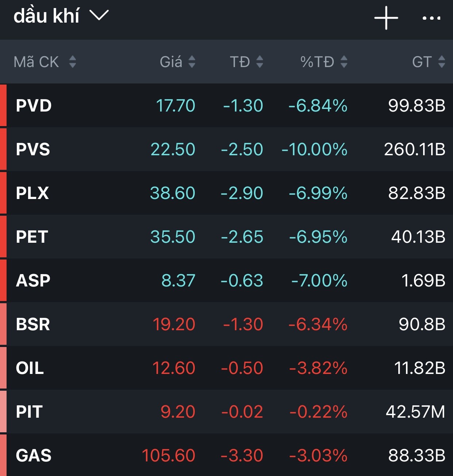This screenshot has width=453, height=476.
Task: Click the plus icon to add a stock
Action: [x=386, y=18]
